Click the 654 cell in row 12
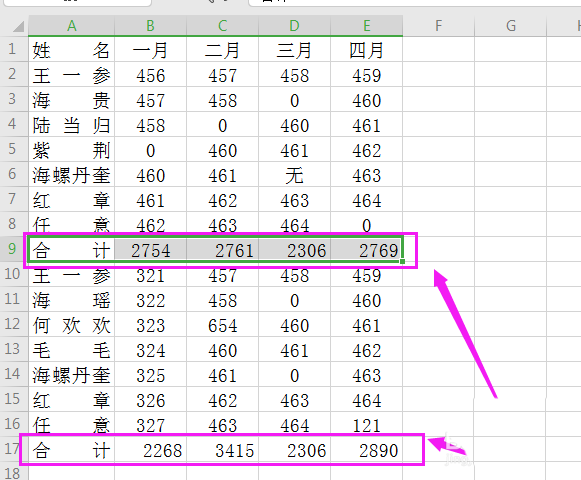581x480 pixels. pyautogui.click(x=222, y=324)
